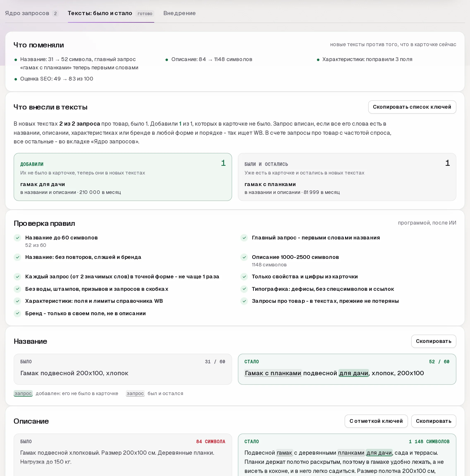Click checkmark beside «Название: без повторов, слэшей и бренда»

(x=18, y=257)
